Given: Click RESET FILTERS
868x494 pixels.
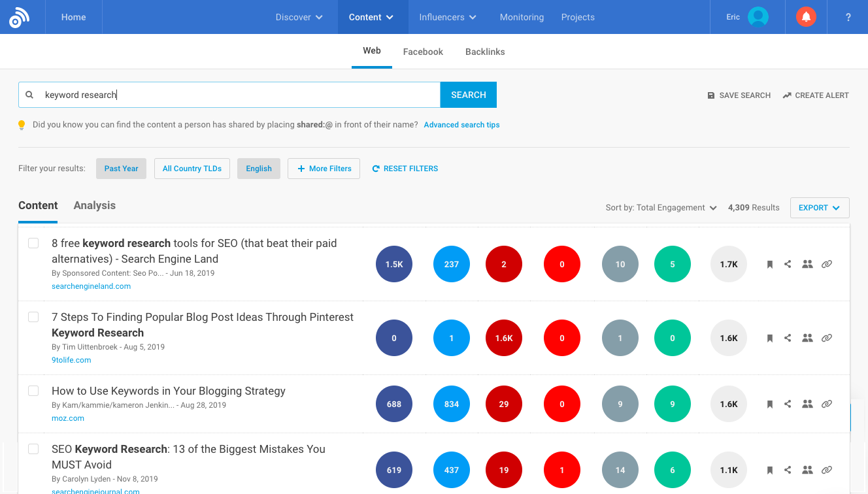Looking at the screenshot, I should pyautogui.click(x=405, y=169).
